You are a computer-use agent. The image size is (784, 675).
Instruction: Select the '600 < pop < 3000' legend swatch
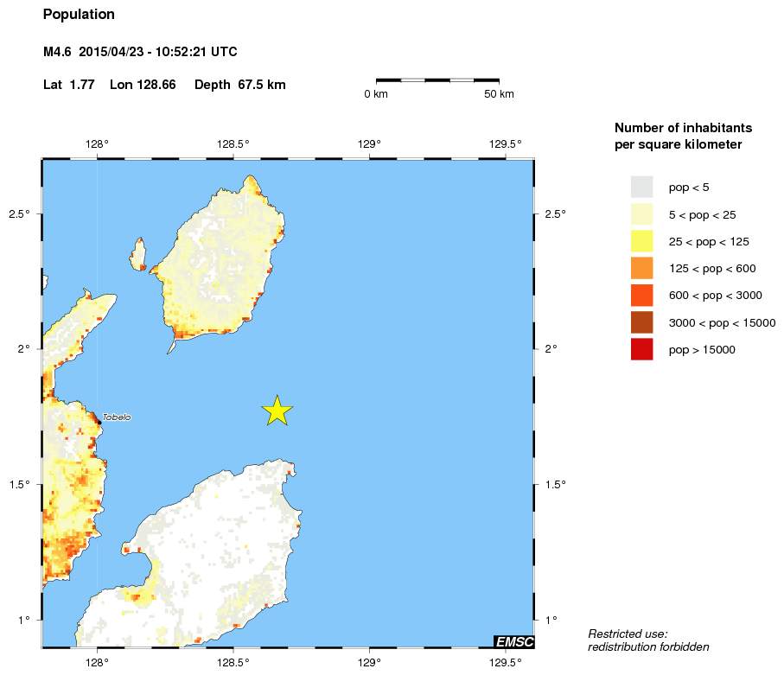pos(641,296)
